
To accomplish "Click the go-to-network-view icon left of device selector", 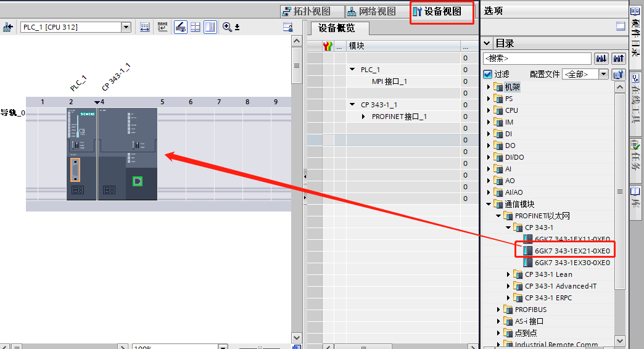I will pyautogui.click(x=8, y=27).
